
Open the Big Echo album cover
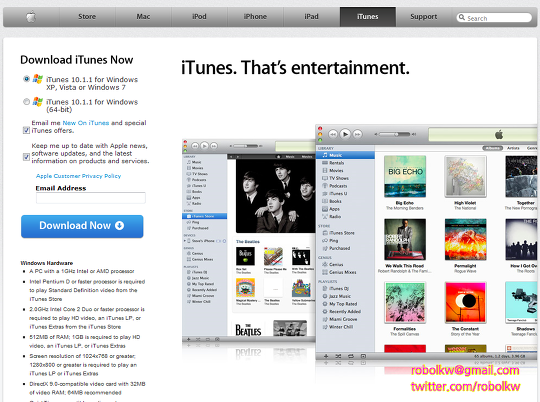click(x=405, y=176)
